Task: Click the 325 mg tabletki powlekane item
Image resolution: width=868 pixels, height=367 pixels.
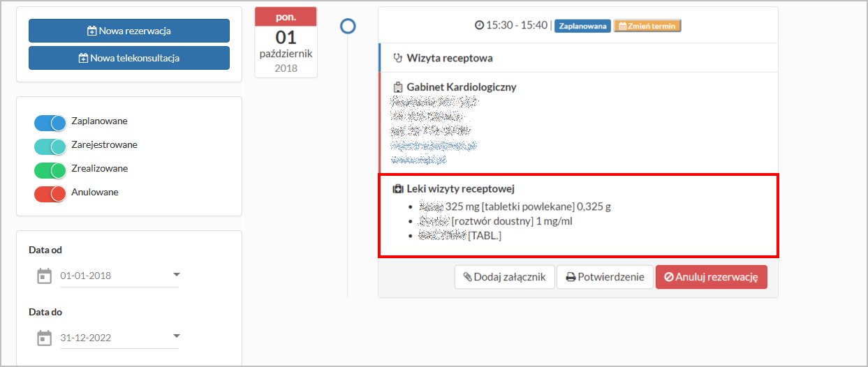Action: 515,207
